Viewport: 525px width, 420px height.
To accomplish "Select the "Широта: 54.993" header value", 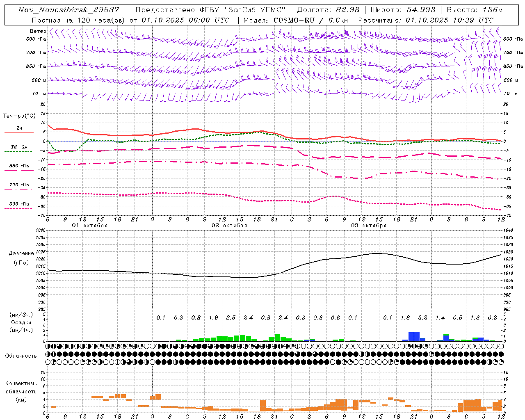I will (x=403, y=10).
